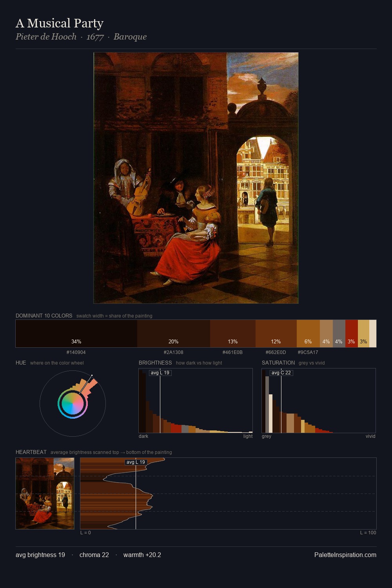Click the hue color wheel
392x588 pixels.
[73, 404]
